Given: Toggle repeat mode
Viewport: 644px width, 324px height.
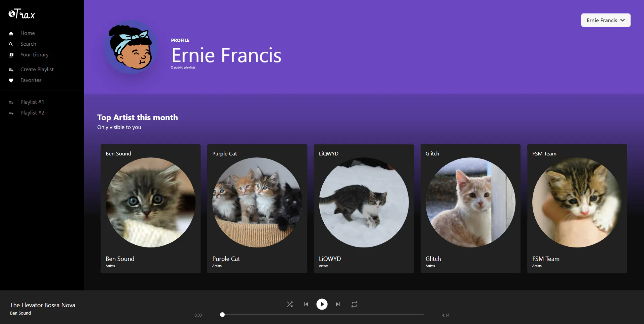Looking at the screenshot, I should point(354,304).
